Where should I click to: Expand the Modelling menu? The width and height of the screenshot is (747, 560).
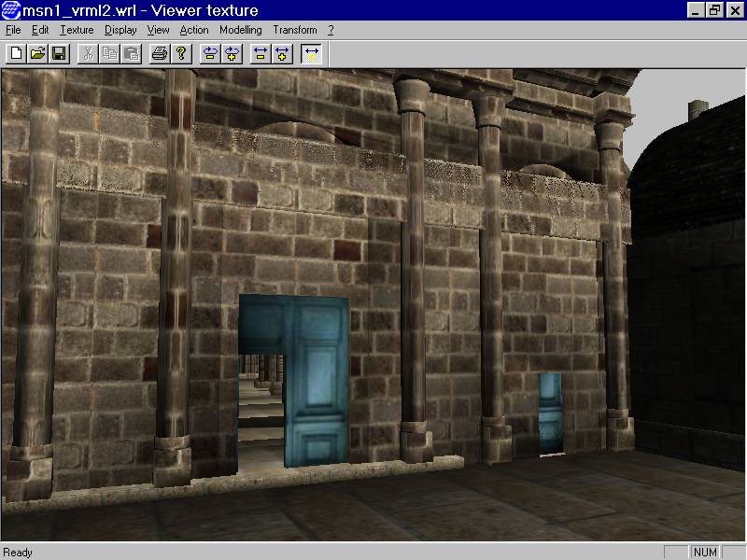240,30
